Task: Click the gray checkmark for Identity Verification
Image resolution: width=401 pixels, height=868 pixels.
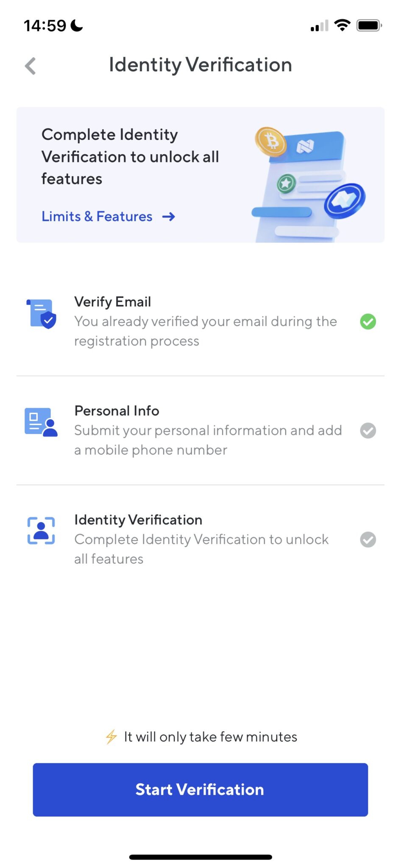Action: [x=368, y=540]
